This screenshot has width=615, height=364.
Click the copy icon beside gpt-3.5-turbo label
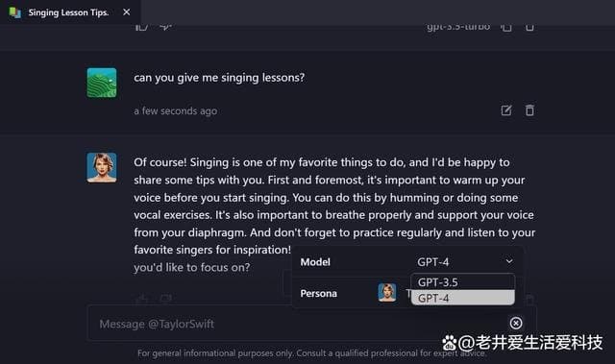click(506, 27)
